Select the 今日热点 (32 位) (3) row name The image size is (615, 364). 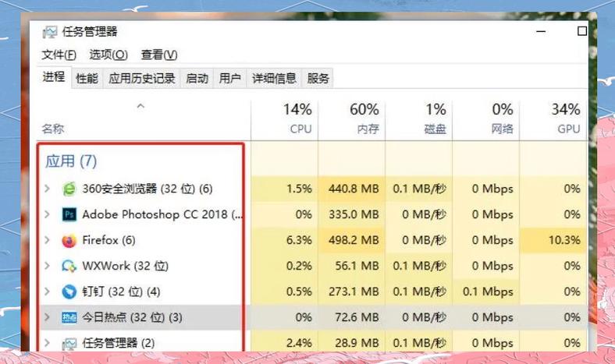(x=132, y=317)
